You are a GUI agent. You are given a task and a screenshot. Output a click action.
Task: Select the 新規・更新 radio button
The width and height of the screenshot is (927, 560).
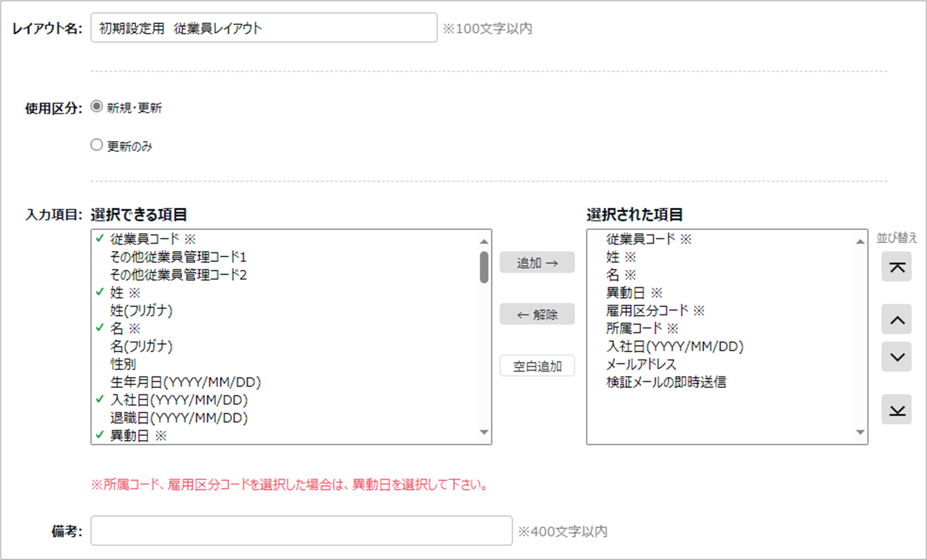[96, 107]
